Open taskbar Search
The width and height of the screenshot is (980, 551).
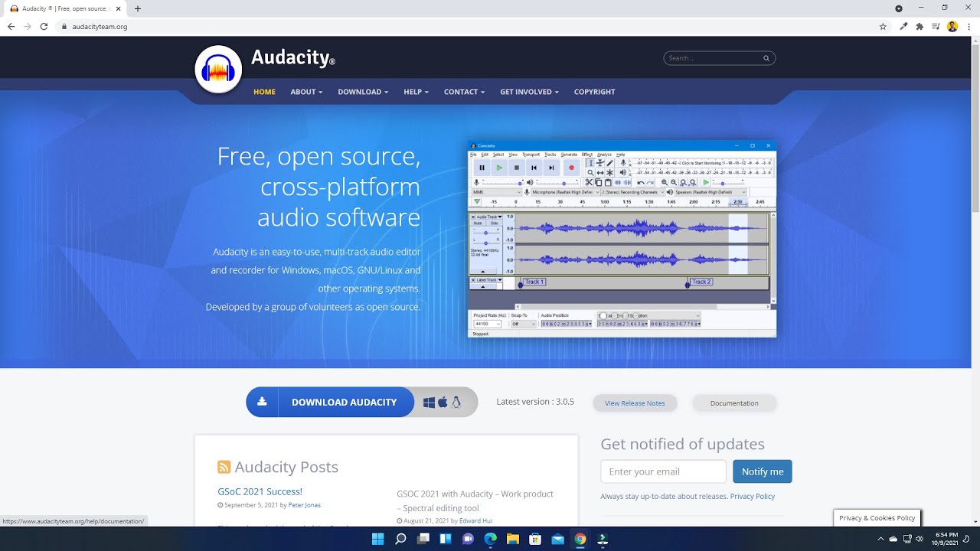400,539
